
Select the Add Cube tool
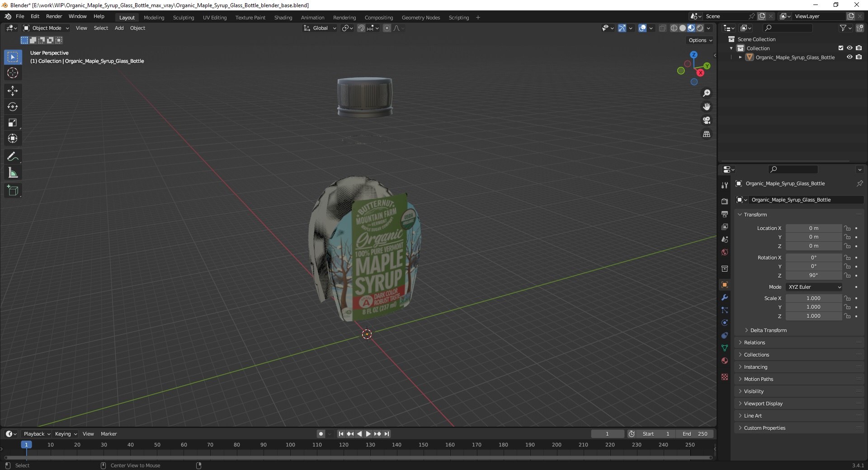[x=13, y=191]
